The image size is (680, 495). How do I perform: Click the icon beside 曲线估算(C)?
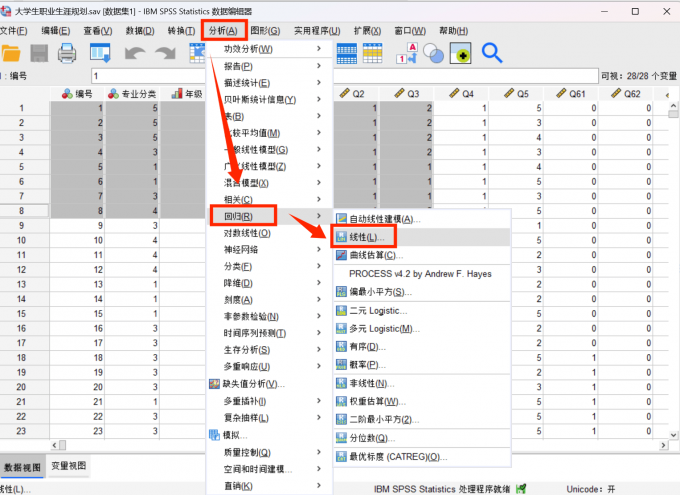pyautogui.click(x=342, y=255)
